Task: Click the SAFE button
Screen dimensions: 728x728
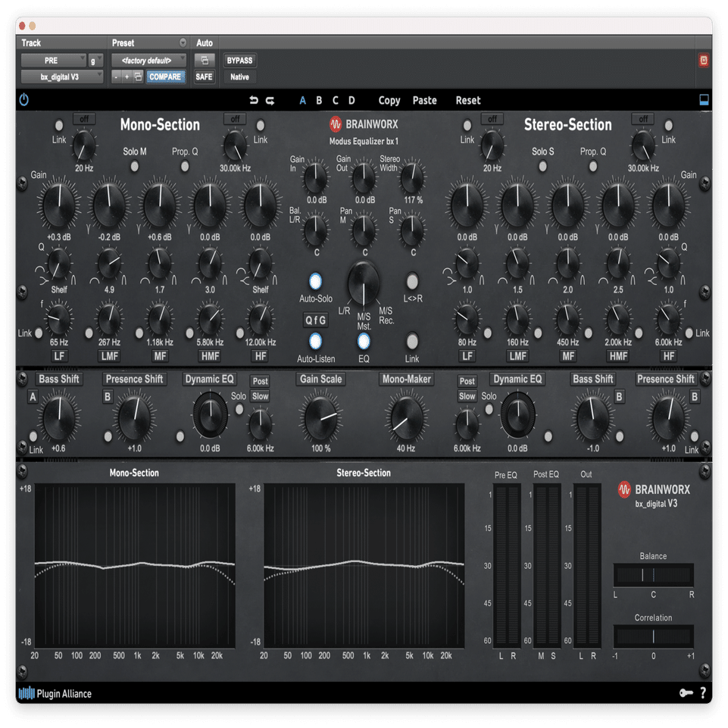Action: [x=204, y=77]
